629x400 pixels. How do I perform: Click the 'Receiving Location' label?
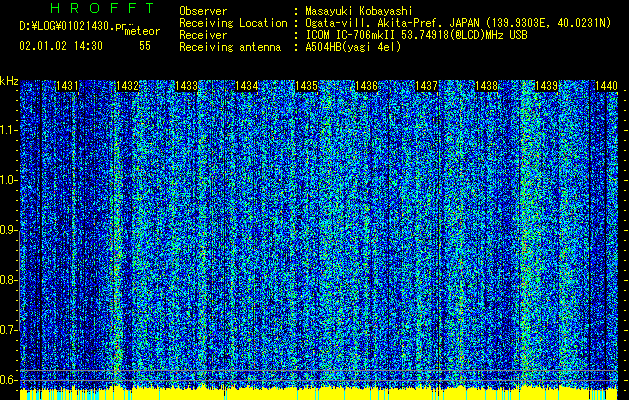(233, 23)
